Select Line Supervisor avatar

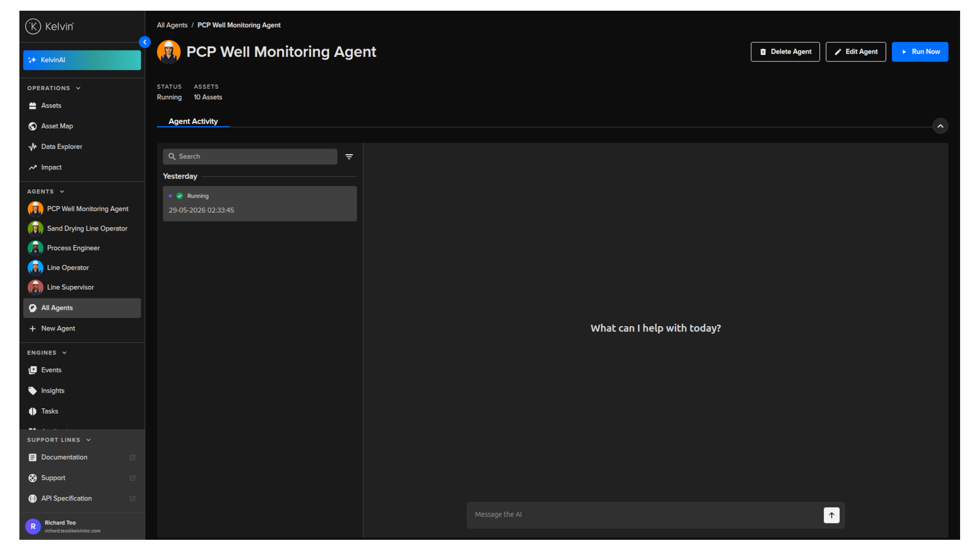35,288
